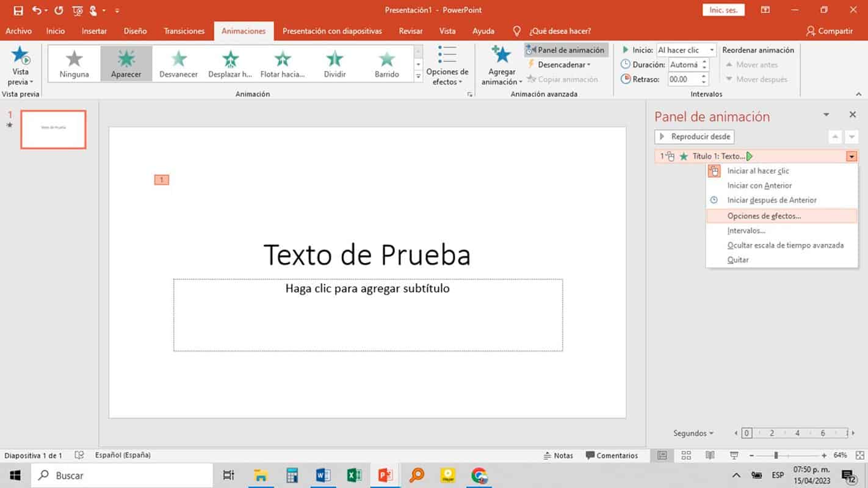Toggle Comentarios pane in status bar
Viewport: 868px width, 488px height.
(612, 456)
